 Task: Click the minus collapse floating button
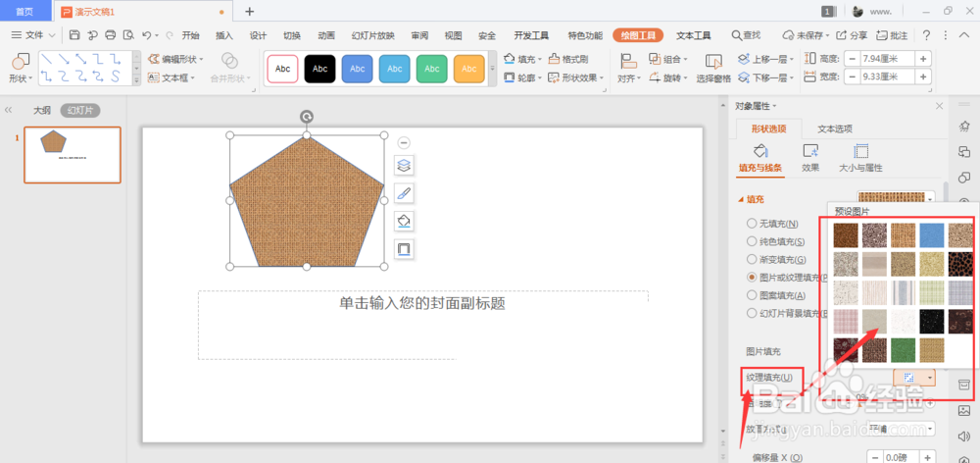coord(404,142)
